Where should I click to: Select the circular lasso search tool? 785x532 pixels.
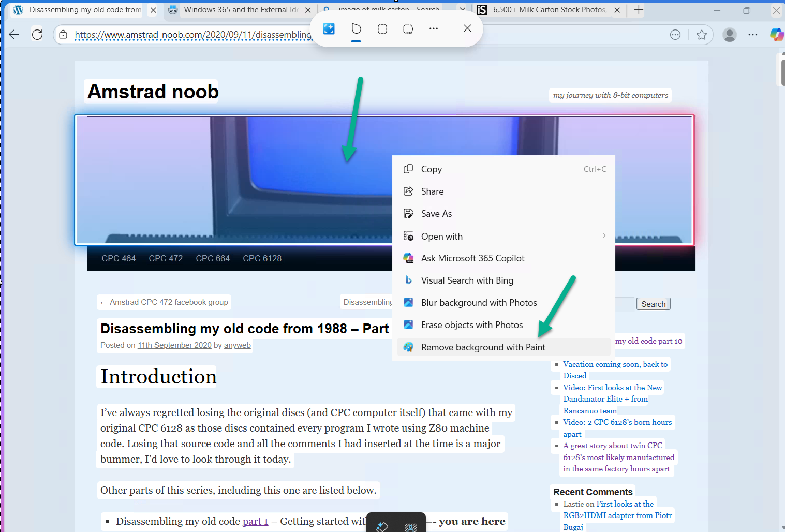[x=408, y=28]
